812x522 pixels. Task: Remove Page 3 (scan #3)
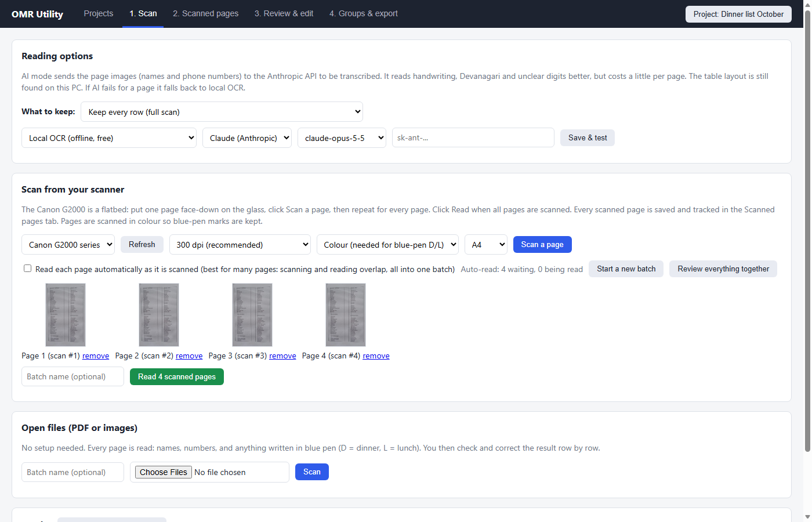(x=282, y=356)
